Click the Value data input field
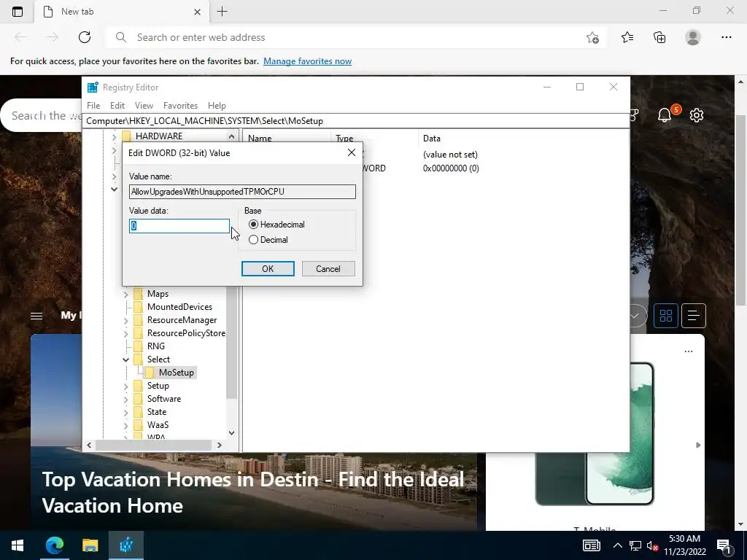This screenshot has height=560, width=747. (x=179, y=226)
